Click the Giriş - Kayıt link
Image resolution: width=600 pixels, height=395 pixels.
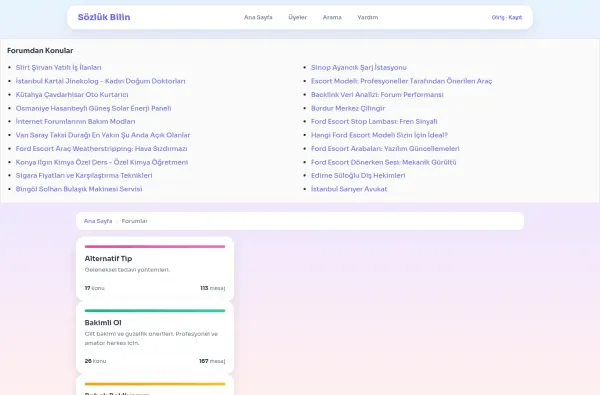507,17
